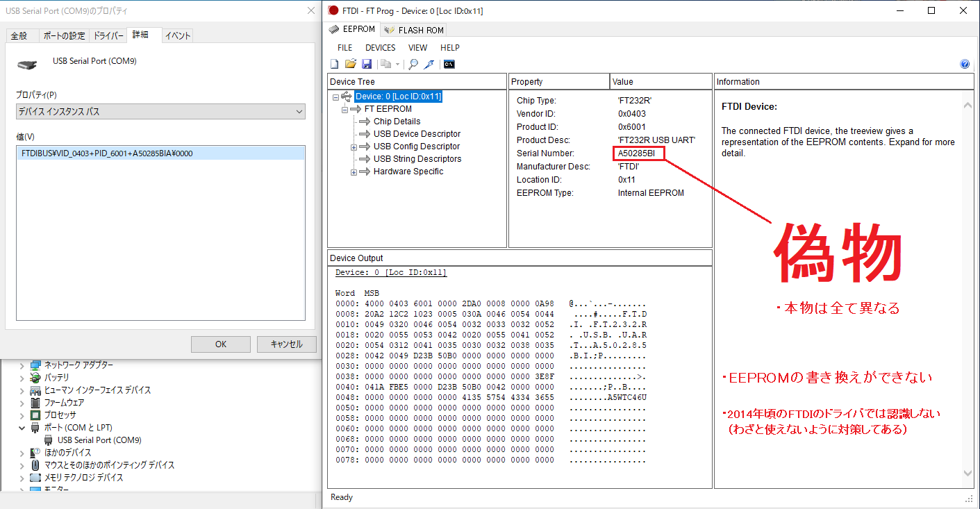Switch to the EEPROM tab
The height and width of the screenshot is (509, 980).
(x=353, y=29)
